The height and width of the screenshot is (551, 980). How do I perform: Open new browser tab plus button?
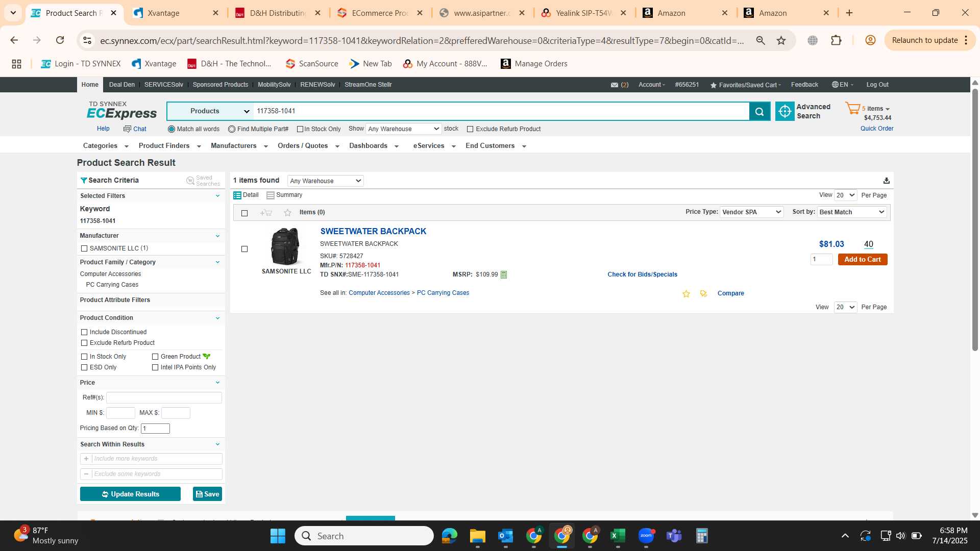click(x=849, y=13)
